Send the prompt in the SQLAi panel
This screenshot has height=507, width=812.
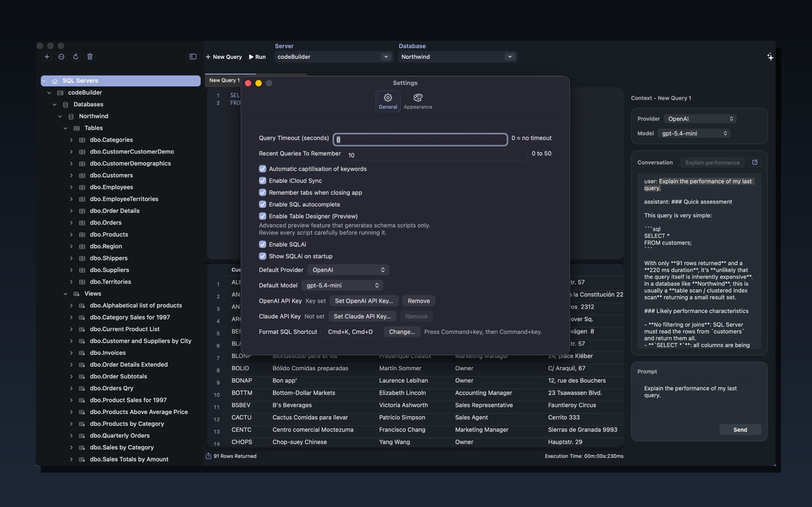pyautogui.click(x=740, y=429)
